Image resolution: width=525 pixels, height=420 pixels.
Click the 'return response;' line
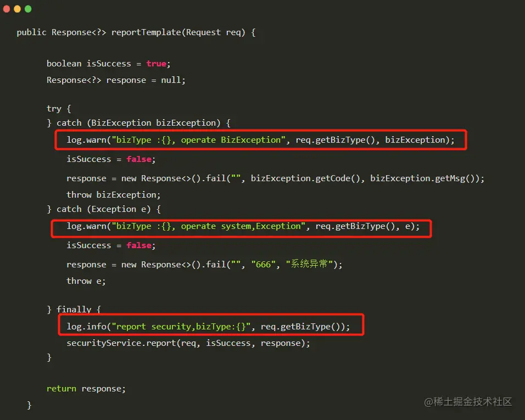[86, 389]
